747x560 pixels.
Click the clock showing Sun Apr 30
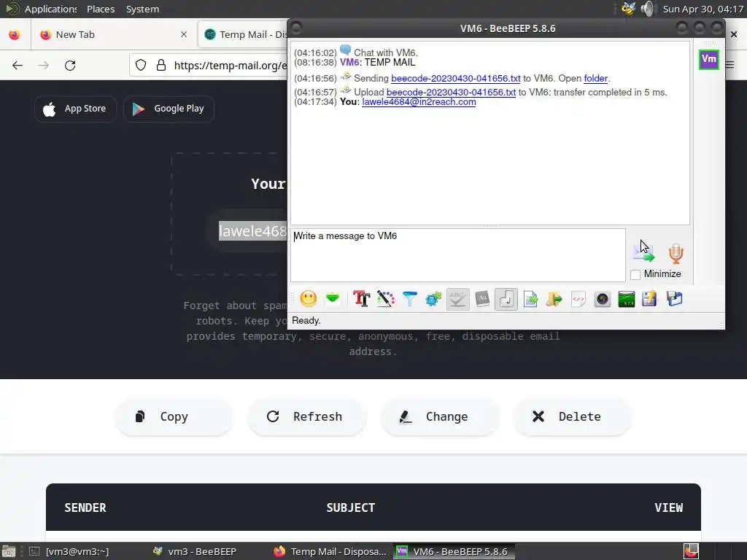[703, 9]
